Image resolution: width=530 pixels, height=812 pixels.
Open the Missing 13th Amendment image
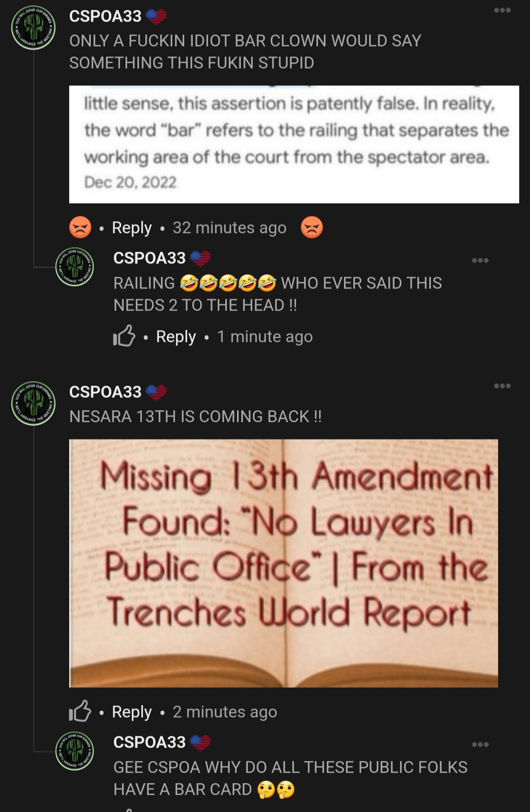(x=284, y=563)
